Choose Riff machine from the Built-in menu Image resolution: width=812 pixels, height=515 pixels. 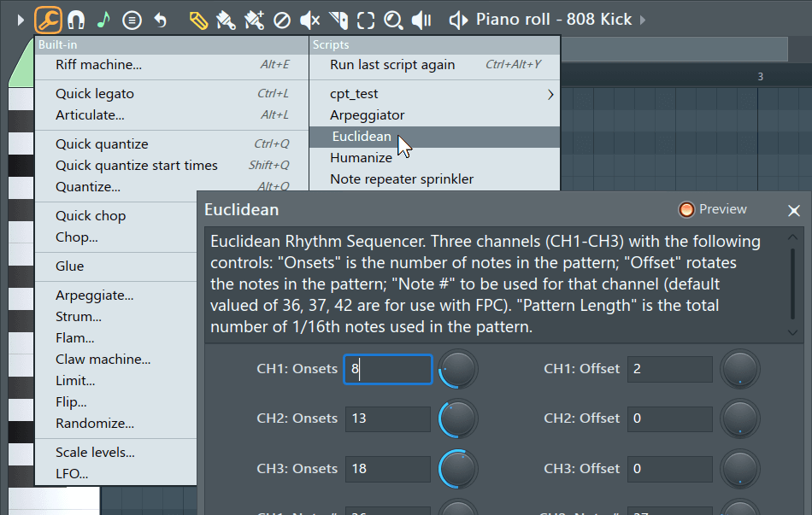(98, 65)
